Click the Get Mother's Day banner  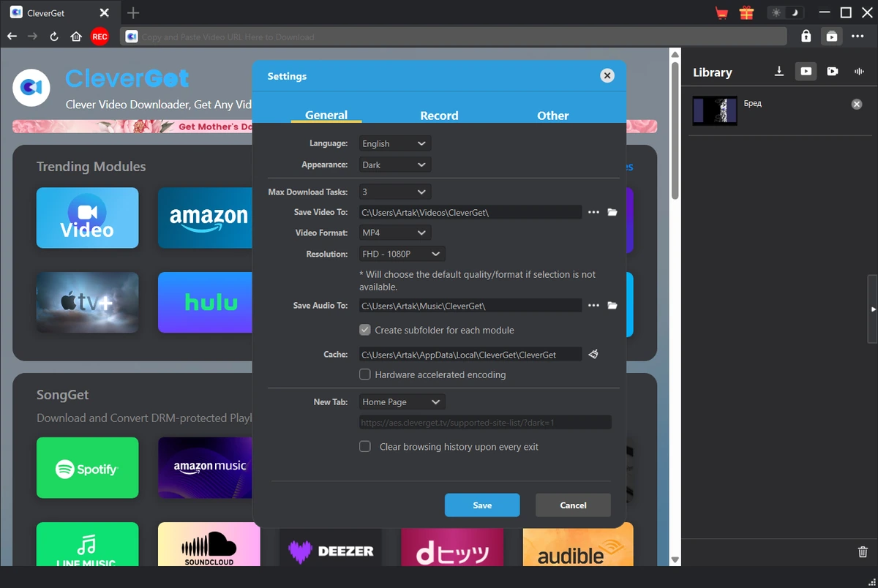tap(132, 127)
